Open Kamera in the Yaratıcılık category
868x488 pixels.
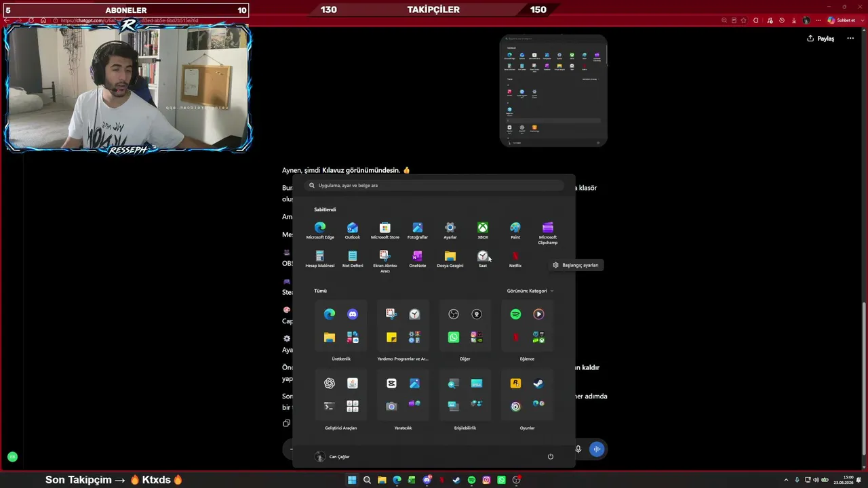click(x=391, y=406)
